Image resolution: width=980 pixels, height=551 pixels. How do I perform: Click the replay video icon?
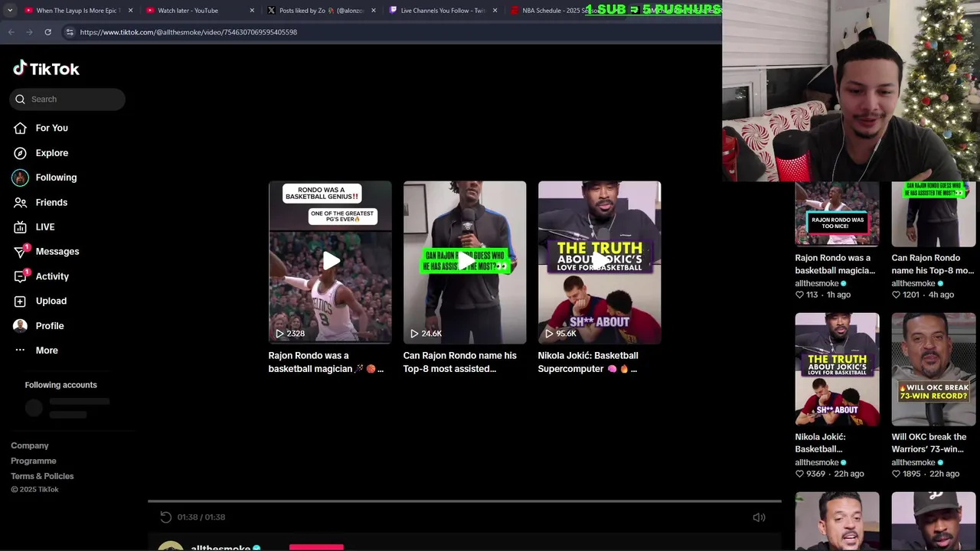click(165, 517)
